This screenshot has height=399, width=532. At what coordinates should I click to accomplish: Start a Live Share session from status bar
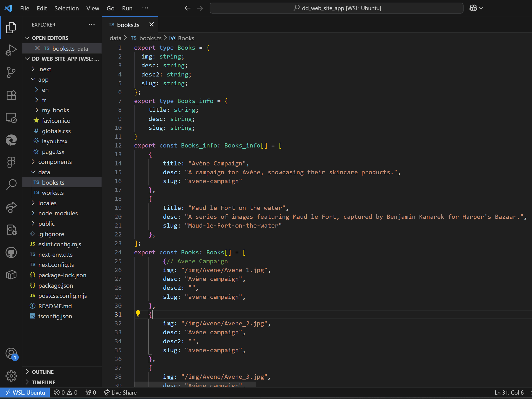pyautogui.click(x=120, y=392)
